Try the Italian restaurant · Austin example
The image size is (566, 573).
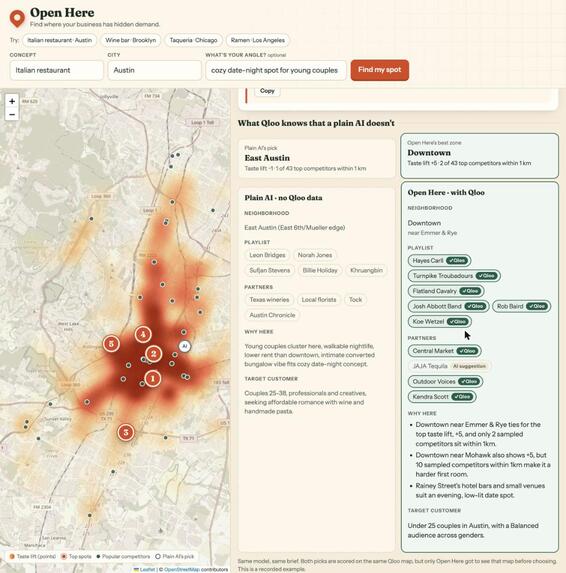(x=60, y=40)
